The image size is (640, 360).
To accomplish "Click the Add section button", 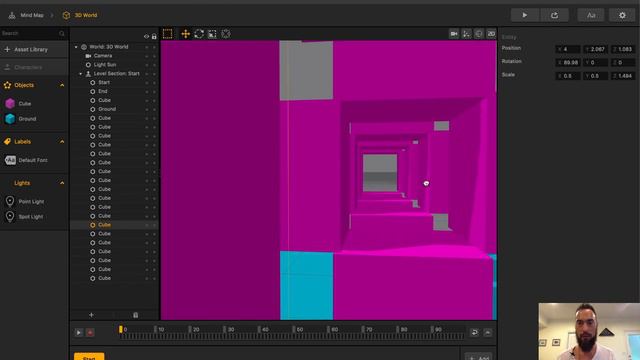I will (479, 357).
